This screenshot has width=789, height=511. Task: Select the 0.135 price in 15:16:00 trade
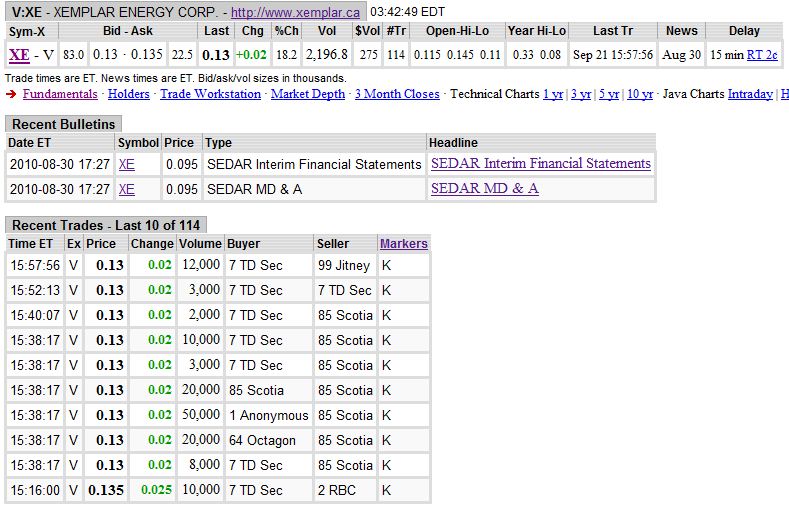point(106,490)
